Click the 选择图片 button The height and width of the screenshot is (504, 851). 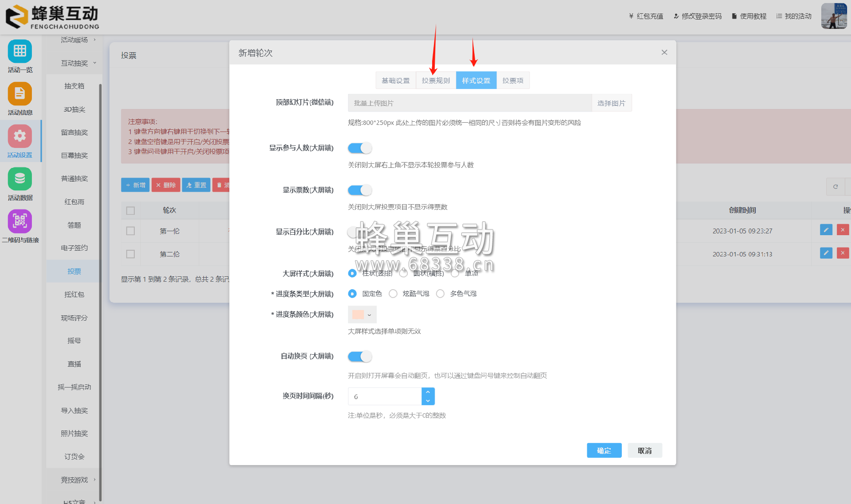611,103
